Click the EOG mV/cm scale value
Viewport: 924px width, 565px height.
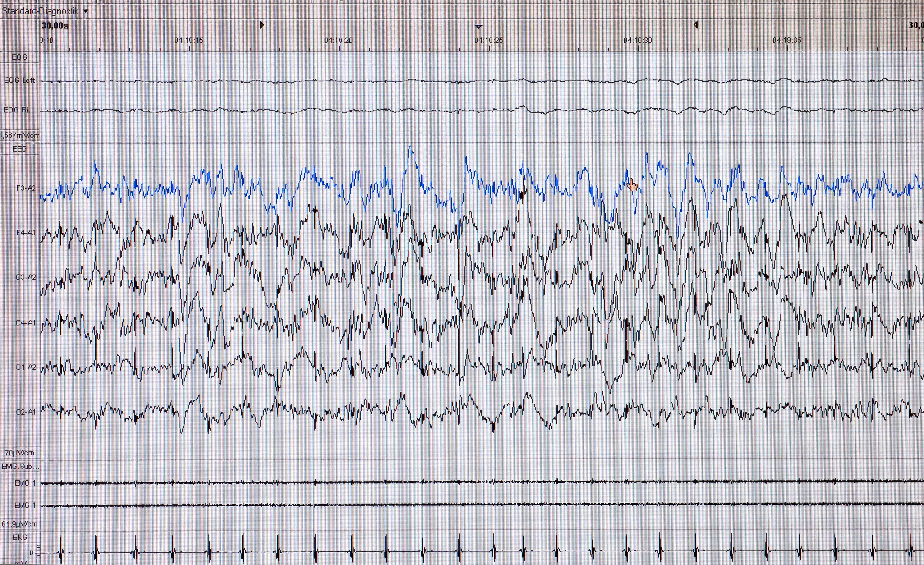(x=19, y=135)
